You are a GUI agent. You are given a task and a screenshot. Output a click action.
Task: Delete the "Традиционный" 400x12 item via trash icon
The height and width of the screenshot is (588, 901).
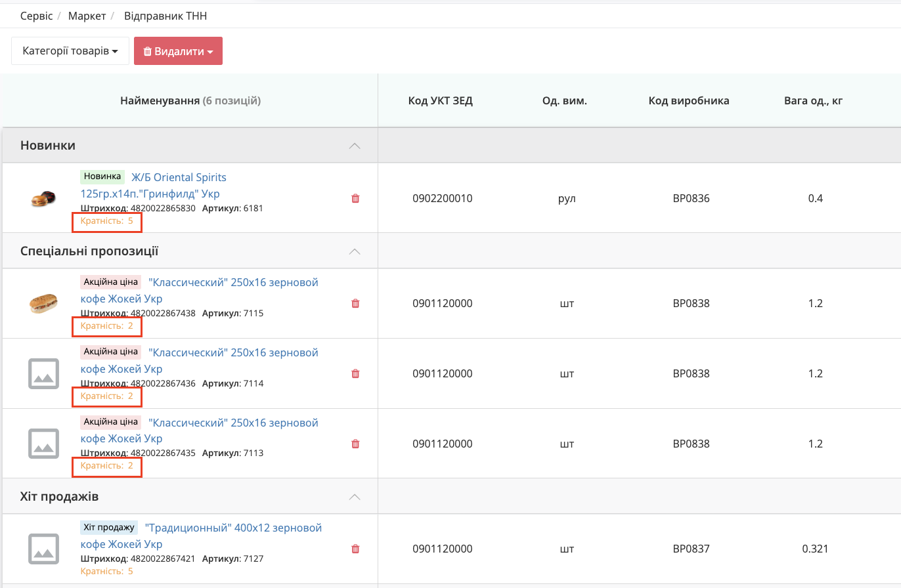tap(355, 549)
